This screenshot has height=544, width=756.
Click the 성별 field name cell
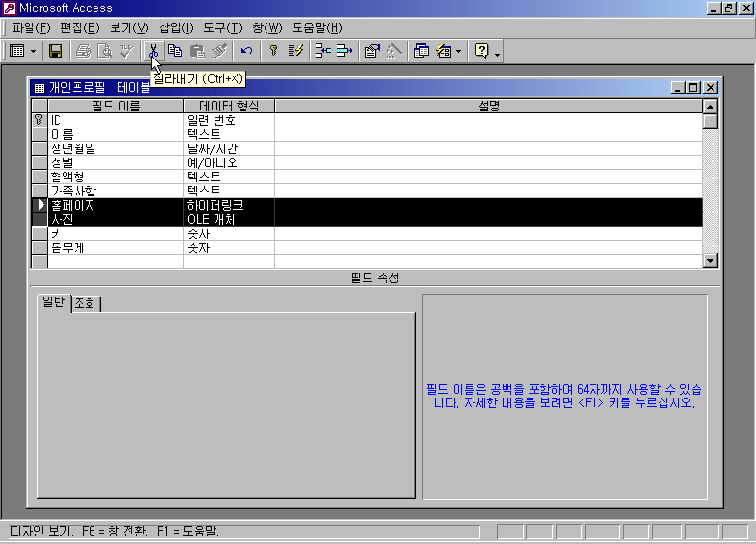click(x=115, y=162)
